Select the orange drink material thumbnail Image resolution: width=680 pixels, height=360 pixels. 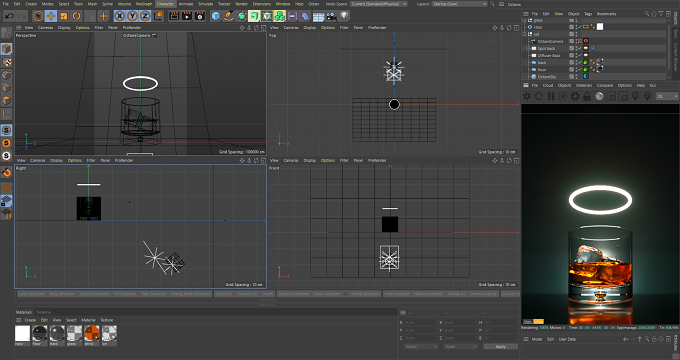92,334
